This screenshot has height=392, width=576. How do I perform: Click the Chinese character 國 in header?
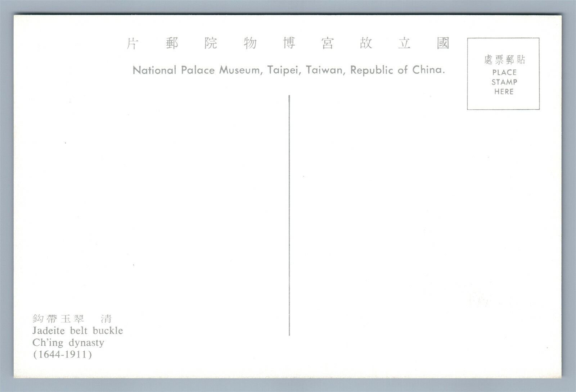coord(443,44)
